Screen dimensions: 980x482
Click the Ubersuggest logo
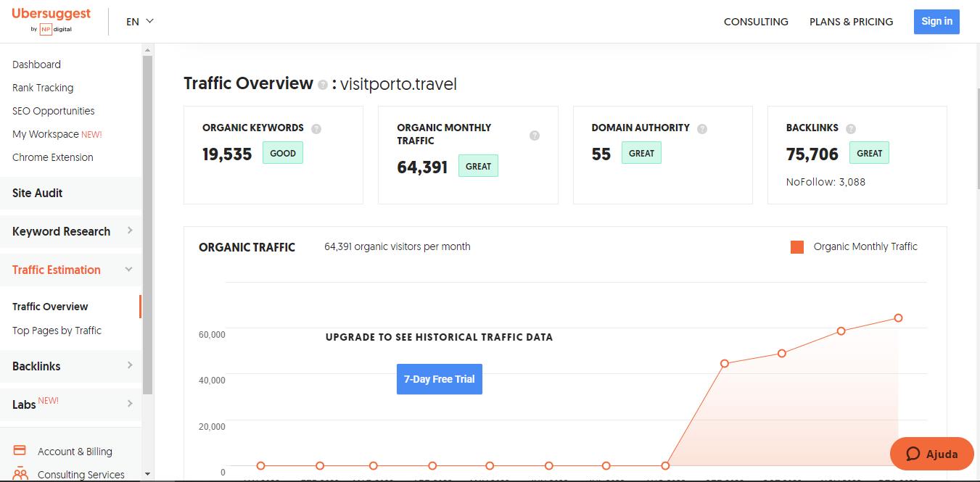tap(51, 20)
